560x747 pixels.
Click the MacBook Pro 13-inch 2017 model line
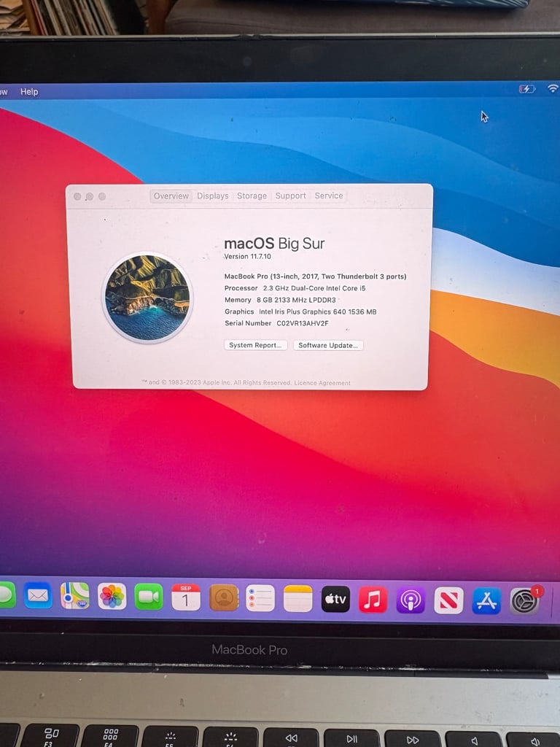[315, 276]
